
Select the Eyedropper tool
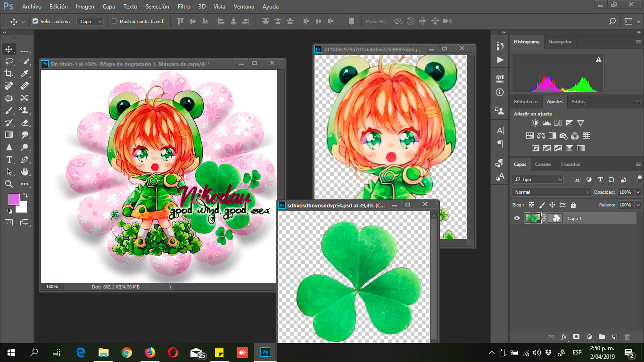click(x=25, y=74)
